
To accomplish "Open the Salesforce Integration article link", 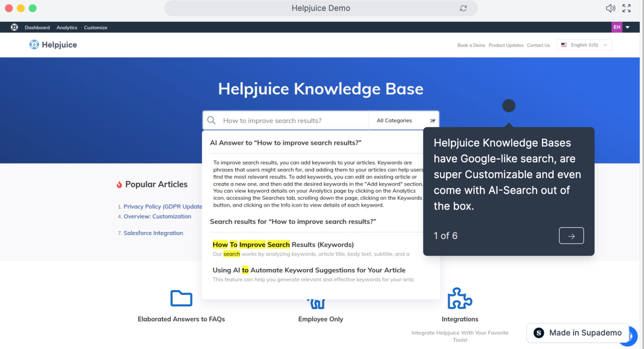I will 153,233.
